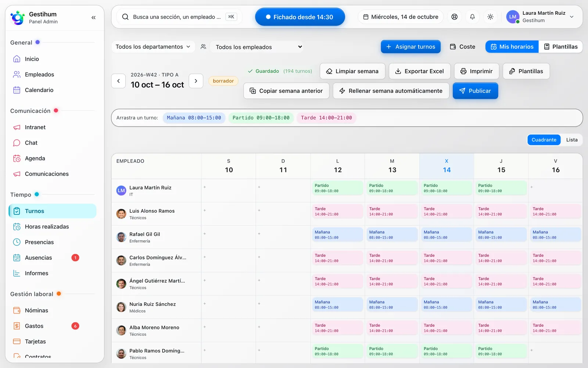The height and width of the screenshot is (368, 588).
Task: Open the Agenda icon in sidebar
Action: pyautogui.click(x=17, y=158)
